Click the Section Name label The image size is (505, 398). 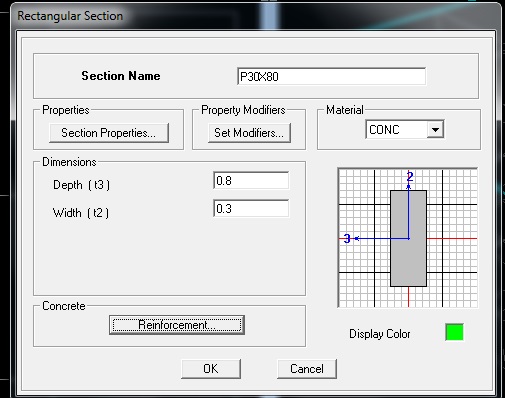pos(121,76)
